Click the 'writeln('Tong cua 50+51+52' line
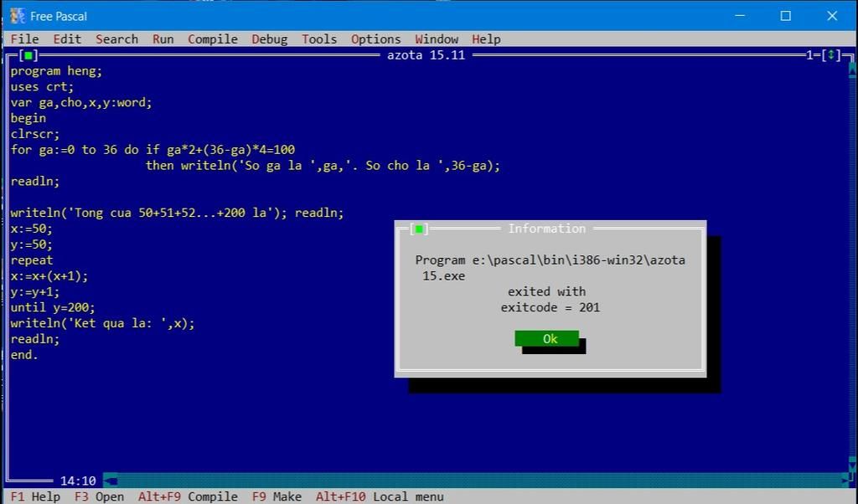The height and width of the screenshot is (504, 858). tap(177, 213)
